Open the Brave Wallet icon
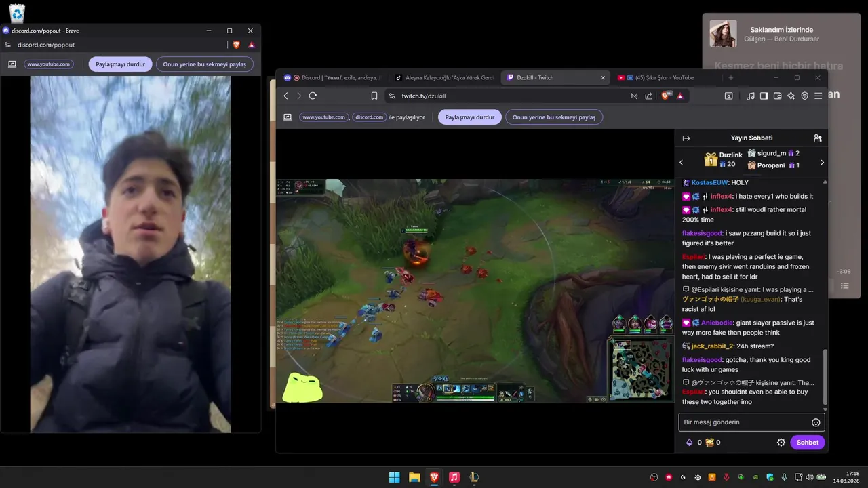Image resolution: width=868 pixels, height=488 pixels. (x=777, y=96)
